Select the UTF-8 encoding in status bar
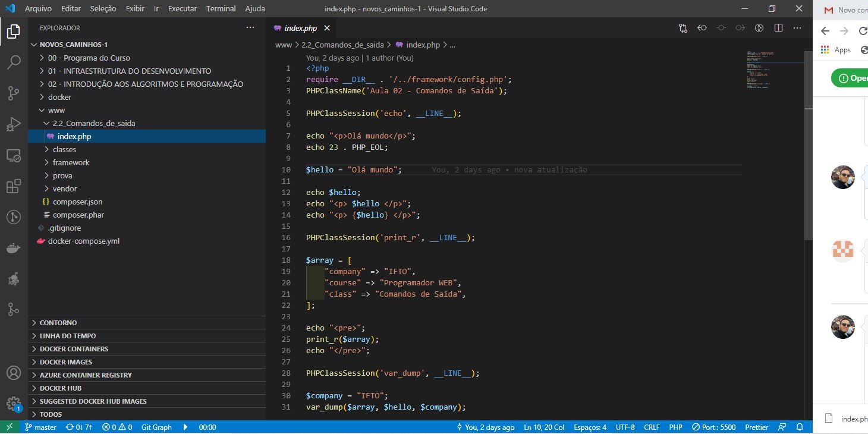The image size is (868, 434). [625, 427]
